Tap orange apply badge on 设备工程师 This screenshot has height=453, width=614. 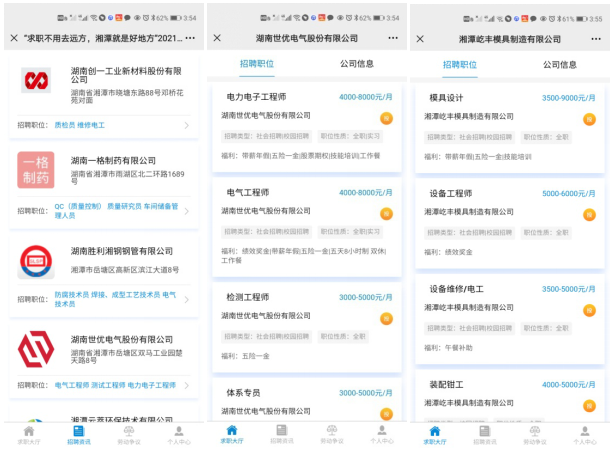(589, 215)
